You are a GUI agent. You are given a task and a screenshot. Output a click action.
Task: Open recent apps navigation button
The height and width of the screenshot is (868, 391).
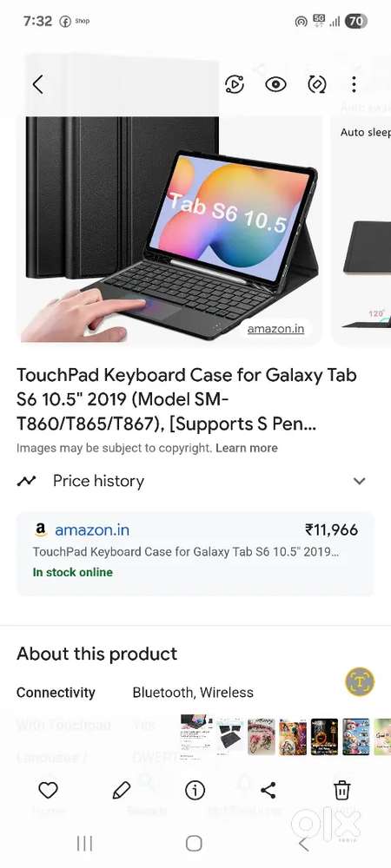coord(84,844)
